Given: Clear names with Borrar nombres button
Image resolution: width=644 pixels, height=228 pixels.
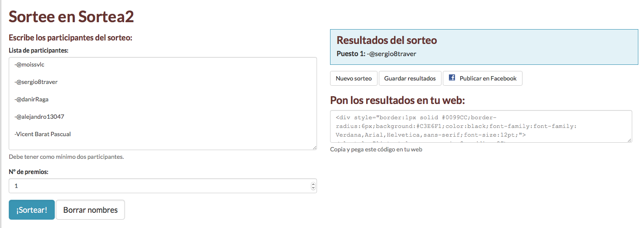Looking at the screenshot, I should point(91,210).
